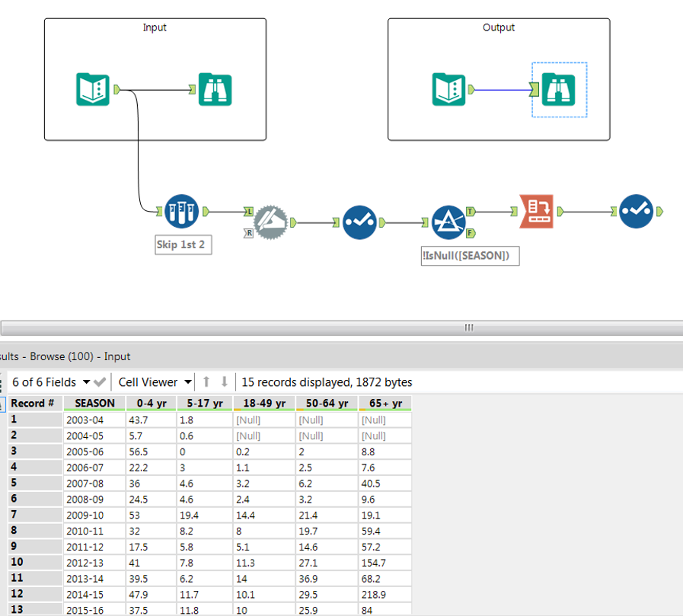Click the Filter tool's F output anchor
683x616 pixels.
[x=471, y=233]
